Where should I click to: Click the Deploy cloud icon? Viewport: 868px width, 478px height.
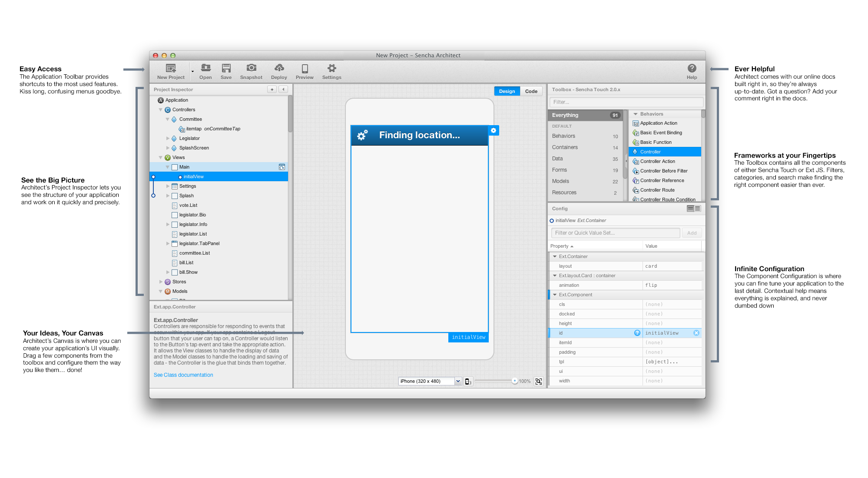[279, 68]
